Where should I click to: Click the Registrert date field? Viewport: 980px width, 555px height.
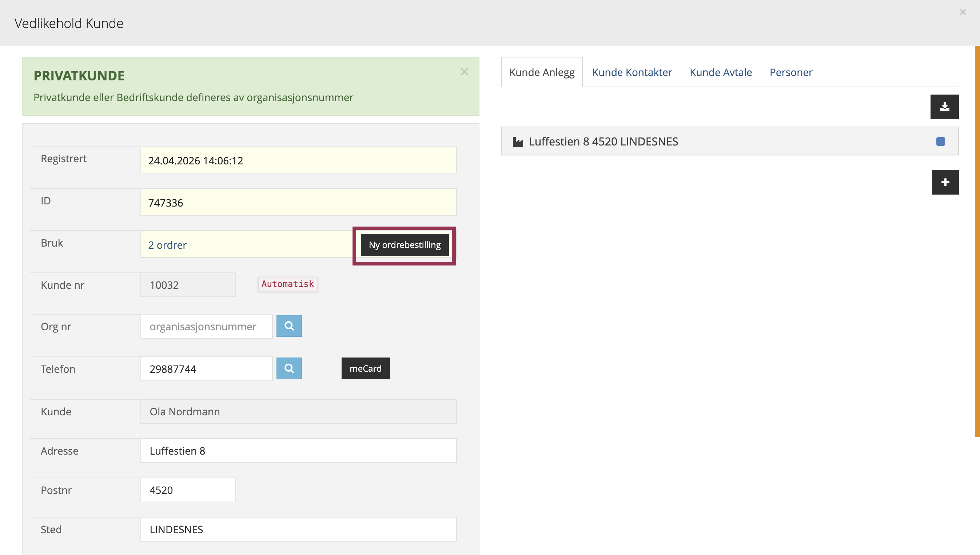(x=298, y=160)
